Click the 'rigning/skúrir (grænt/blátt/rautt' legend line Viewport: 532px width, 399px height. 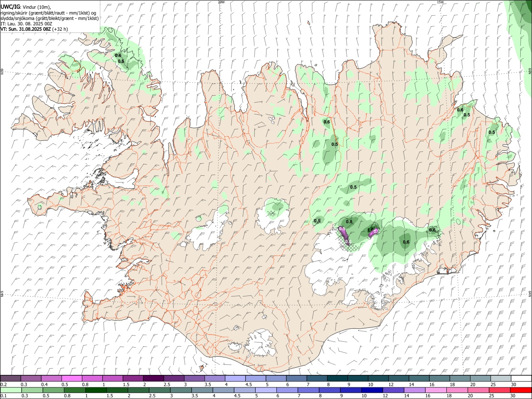click(x=49, y=13)
